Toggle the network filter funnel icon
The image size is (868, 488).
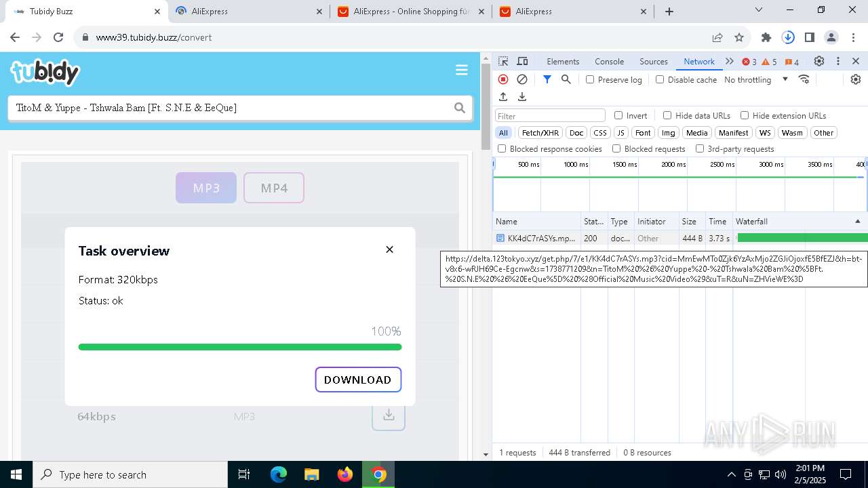pyautogui.click(x=547, y=79)
